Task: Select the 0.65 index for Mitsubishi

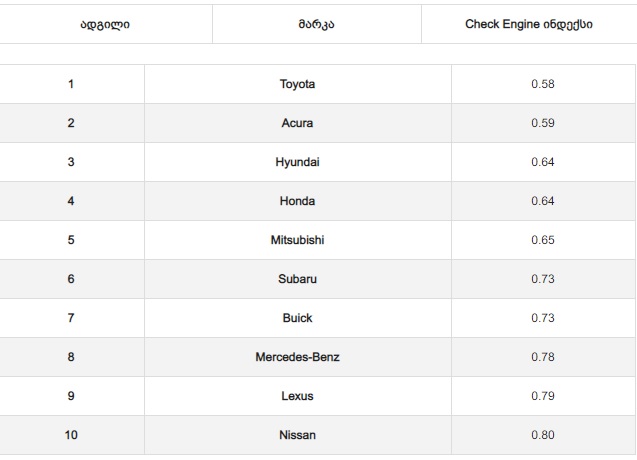Action: [542, 240]
